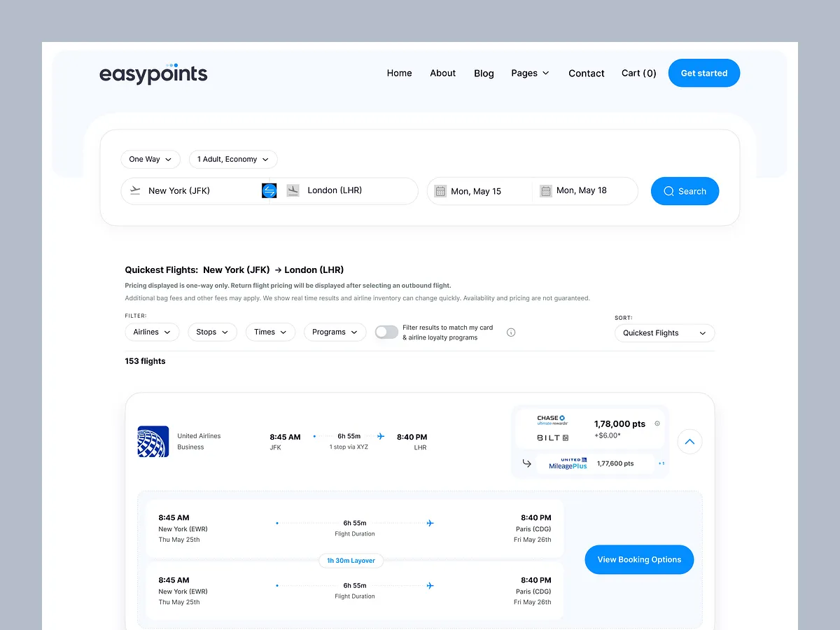Open the One Way trip type selector
Screen dimensions: 840x630
click(x=150, y=159)
